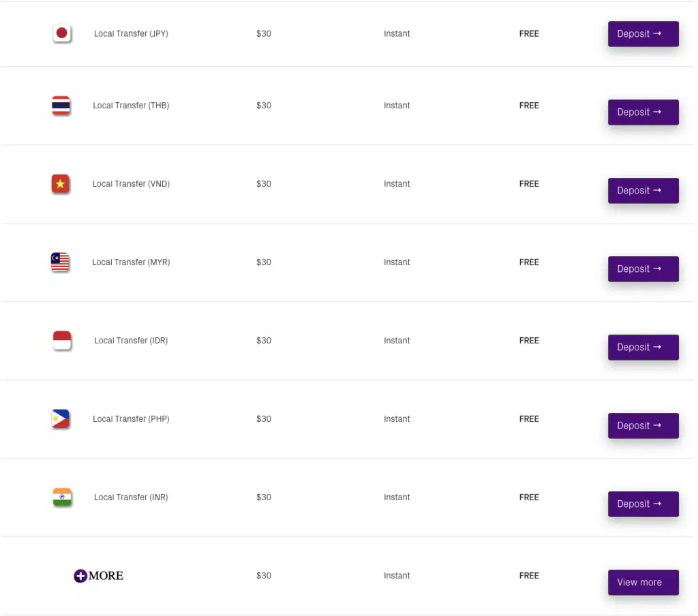Viewport: 698px width, 616px height.
Task: Select the India flag icon
Action: pyautogui.click(x=62, y=497)
